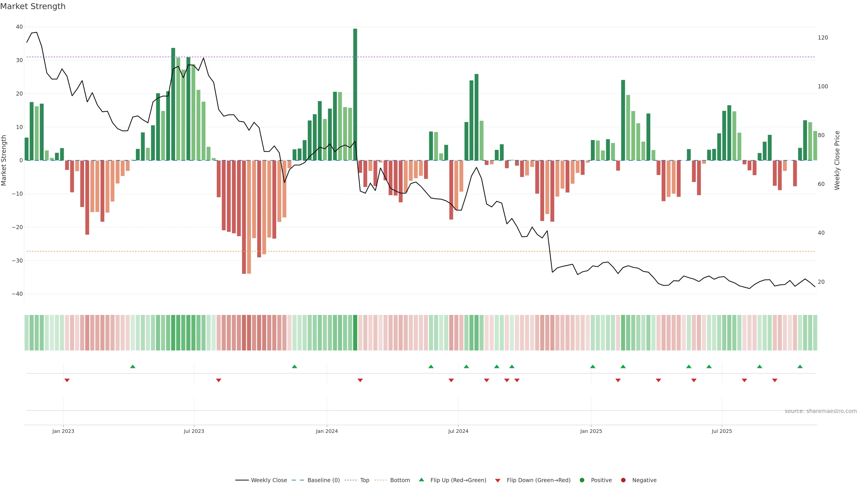Click first red flip-down marker near Jan 2023
The height and width of the screenshot is (488, 868).
pos(67,380)
